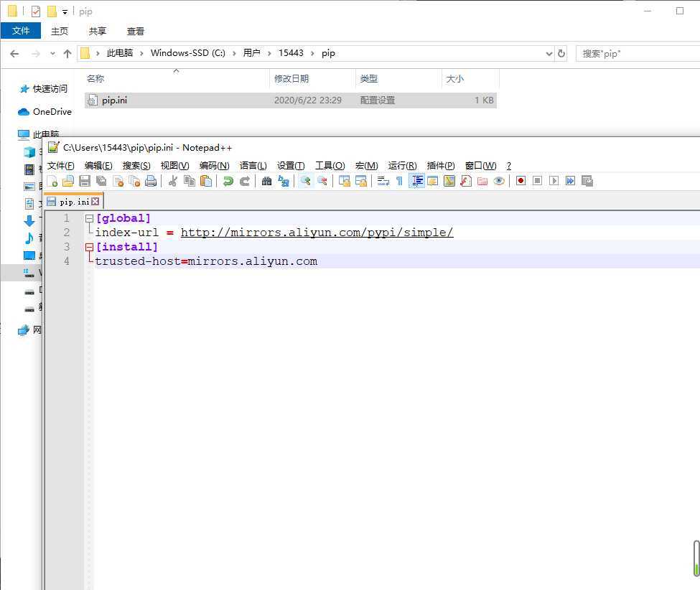Start macro recording with red dot
The image size is (700, 590).
(x=521, y=181)
